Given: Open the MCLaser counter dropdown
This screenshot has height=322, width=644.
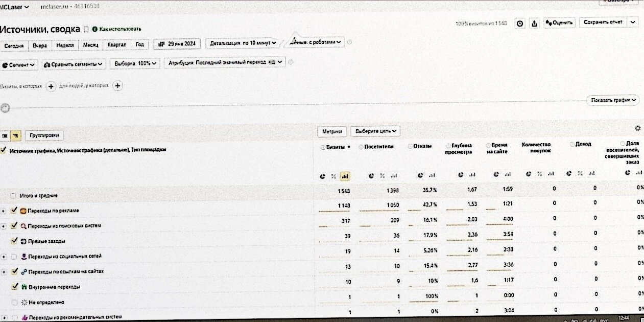Looking at the screenshot, I should pyautogui.click(x=14, y=6).
